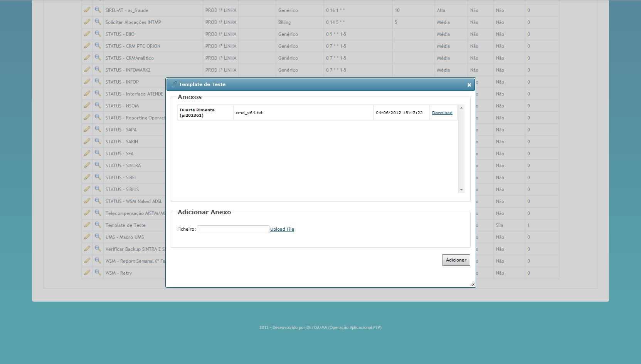Click the STATUS - Interface ATENDE row name

134,94
